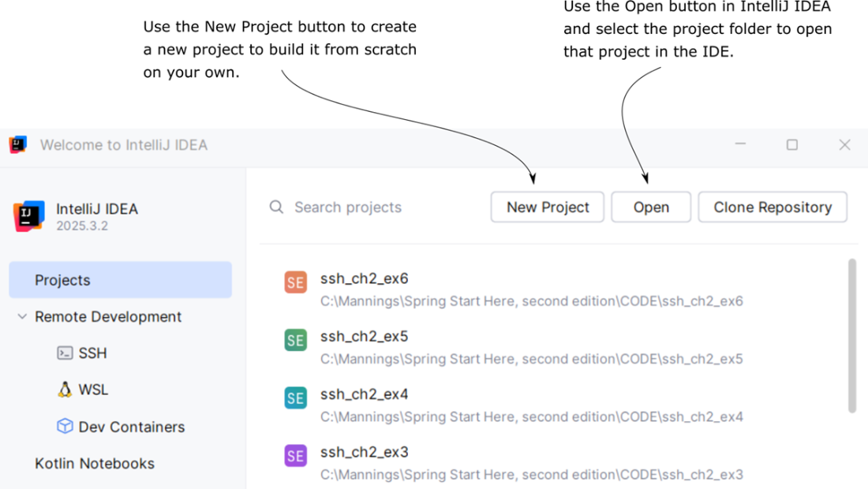
Task: Click the Clone Repository button
Action: 773,207
